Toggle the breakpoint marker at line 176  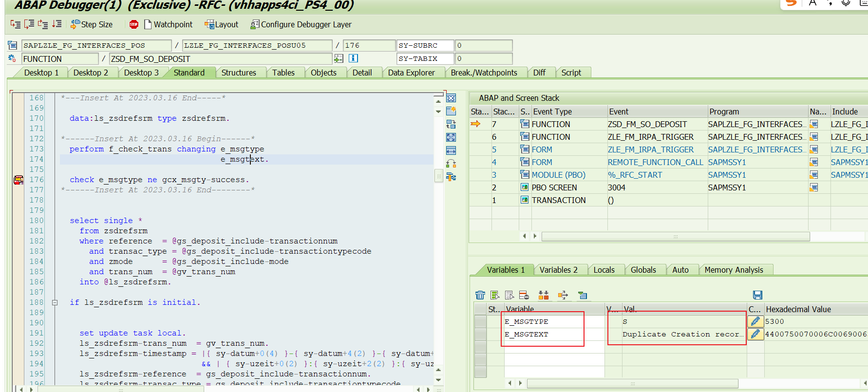[x=19, y=180]
